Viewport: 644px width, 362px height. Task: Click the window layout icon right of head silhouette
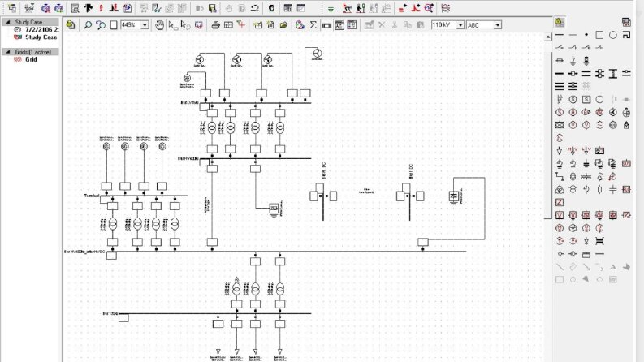288,8
